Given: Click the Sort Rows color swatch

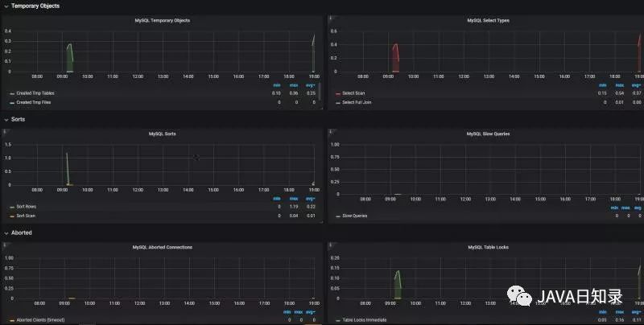Looking at the screenshot, I should pyautogui.click(x=12, y=207).
